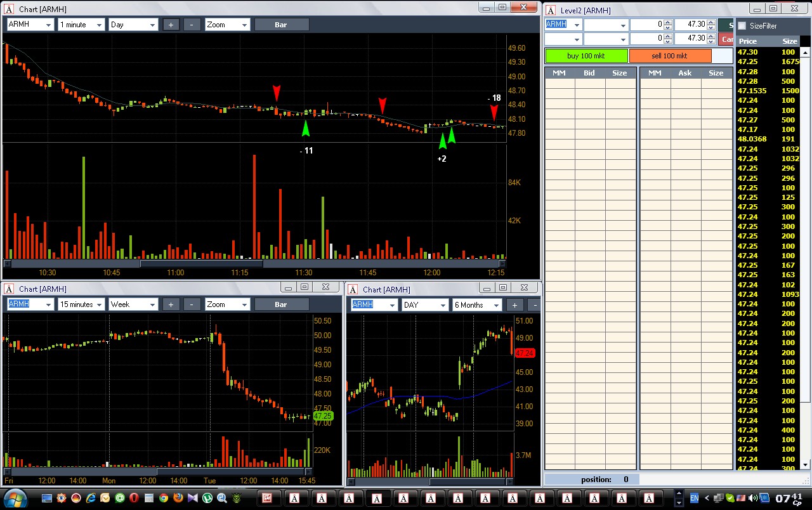Screen dimensions: 812x510
Task: Open the red chart app taskbar button
Action: 267,498
